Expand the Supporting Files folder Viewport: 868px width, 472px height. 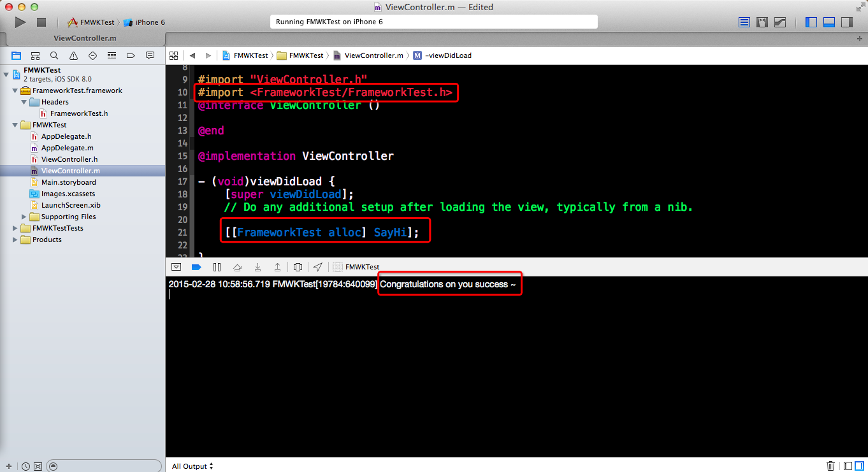click(x=24, y=217)
